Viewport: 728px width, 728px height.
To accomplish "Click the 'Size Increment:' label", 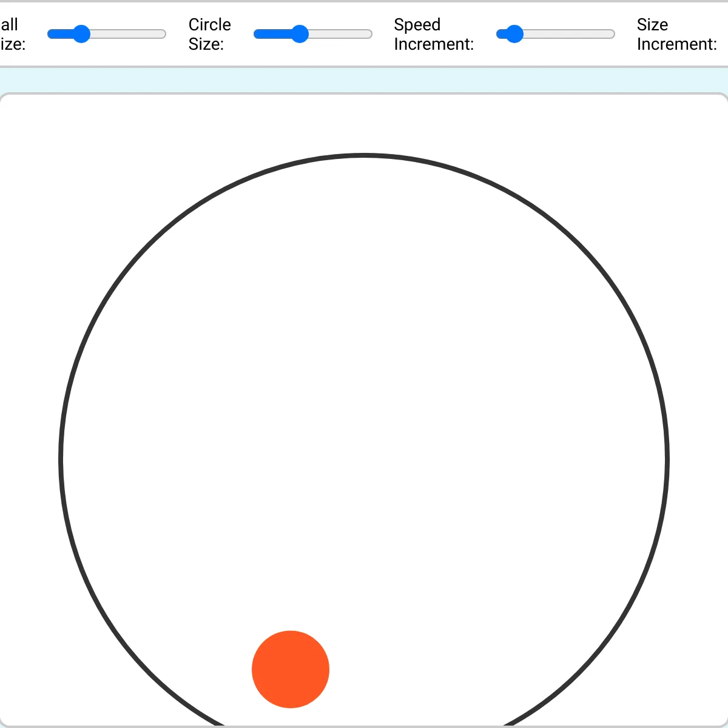I will (677, 34).
